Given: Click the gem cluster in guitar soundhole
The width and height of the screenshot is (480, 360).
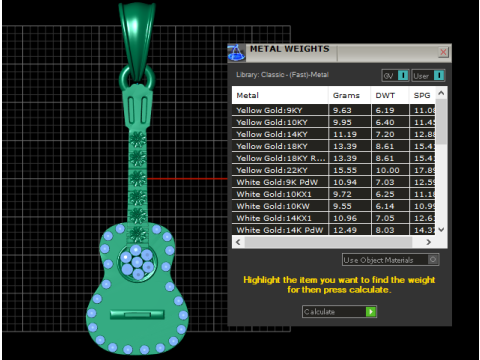Looking at the screenshot, I should click(137, 263).
